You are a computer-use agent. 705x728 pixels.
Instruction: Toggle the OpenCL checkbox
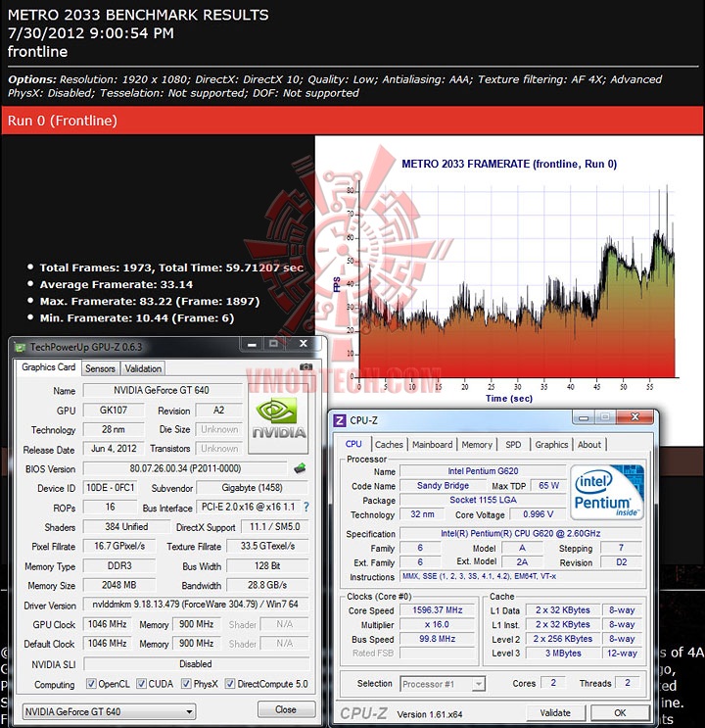(91, 684)
